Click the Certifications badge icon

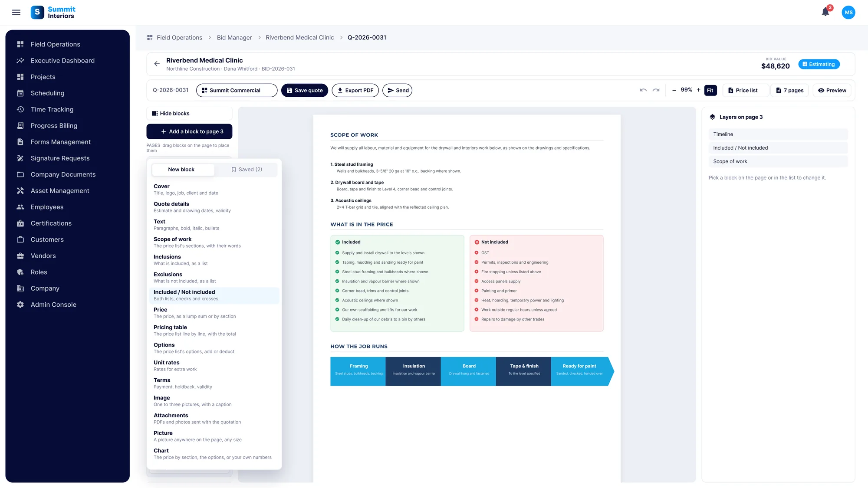coord(20,223)
